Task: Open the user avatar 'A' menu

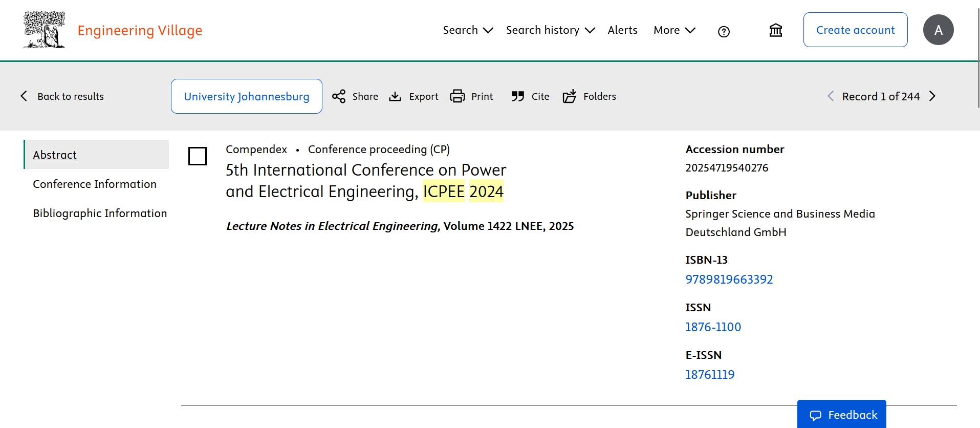Action: coord(938,30)
